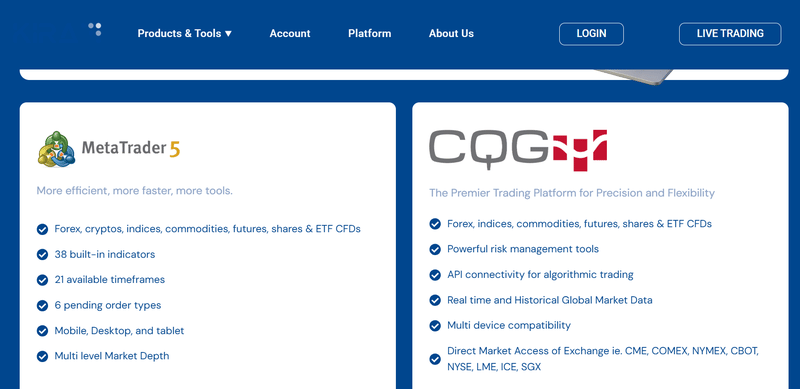Click text 'Real time and Historical Global Market Data'

550,300
